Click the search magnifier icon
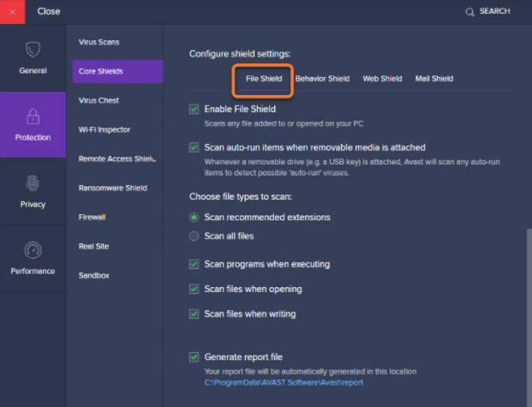 tap(469, 13)
